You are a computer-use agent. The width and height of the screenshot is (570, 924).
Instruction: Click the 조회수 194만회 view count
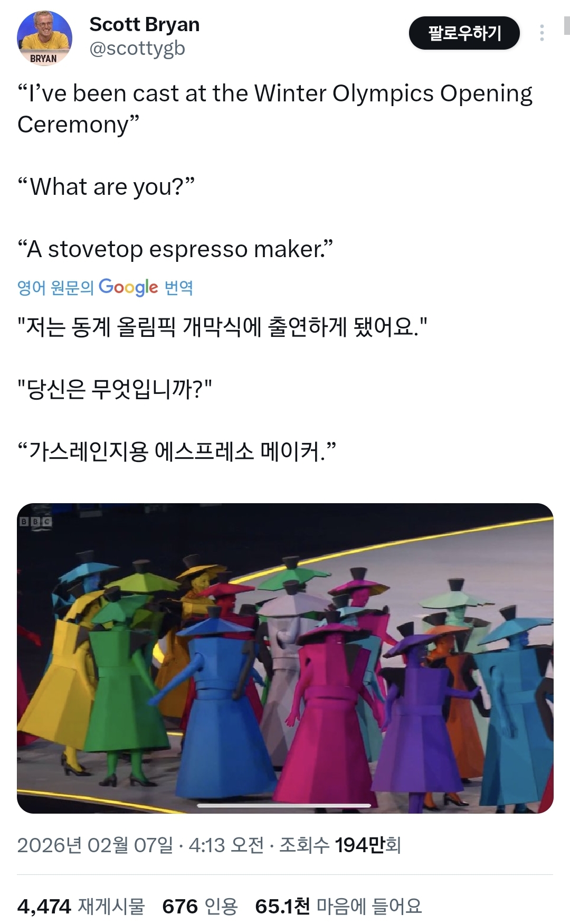click(x=340, y=845)
